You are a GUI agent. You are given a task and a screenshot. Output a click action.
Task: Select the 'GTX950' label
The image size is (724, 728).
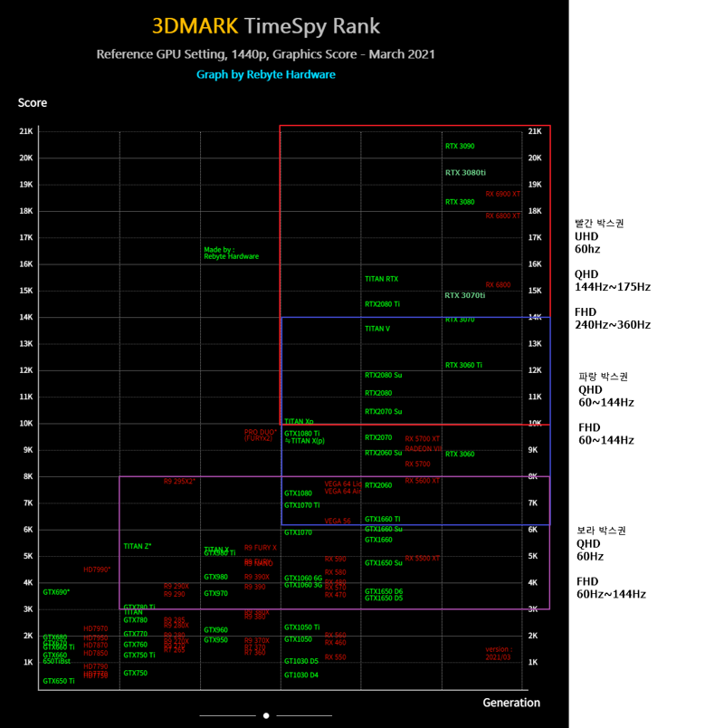click(x=215, y=640)
